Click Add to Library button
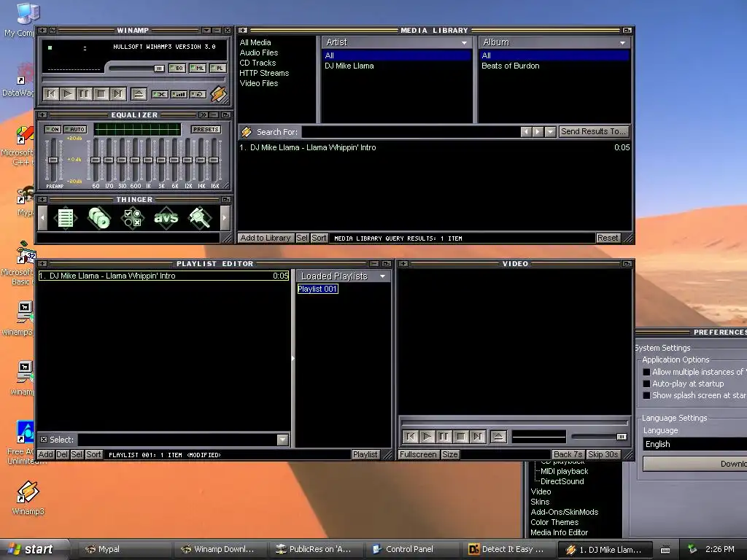Viewport: 747px width, 560px height. 266,238
